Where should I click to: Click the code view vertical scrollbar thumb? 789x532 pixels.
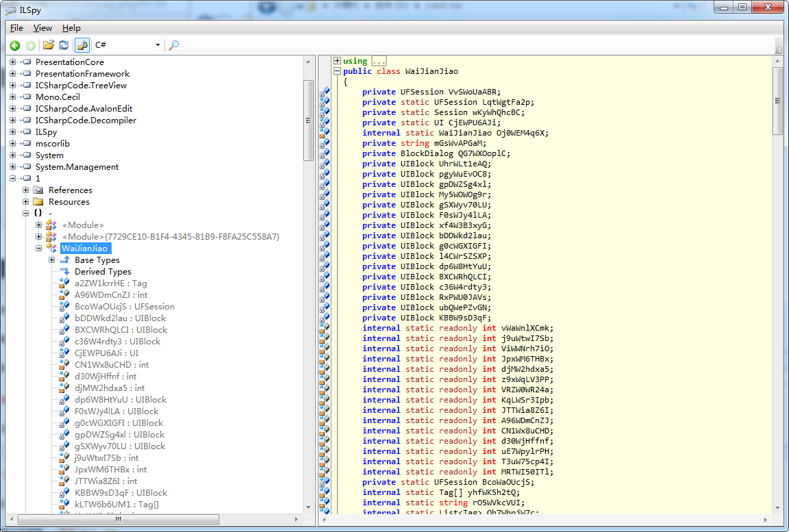point(777,101)
